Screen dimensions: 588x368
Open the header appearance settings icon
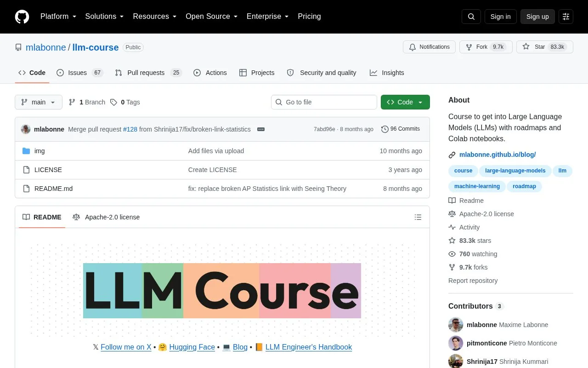pyautogui.click(x=566, y=17)
